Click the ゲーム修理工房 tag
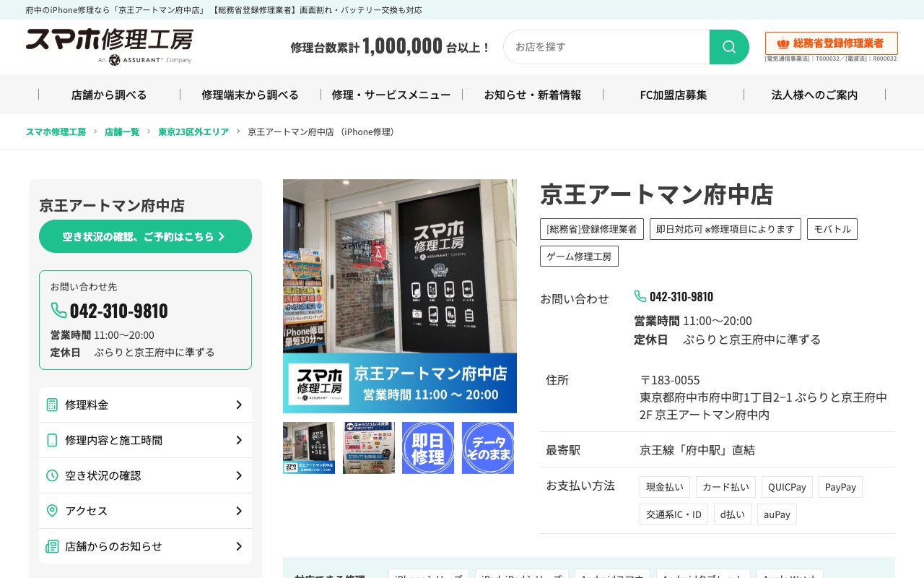924x578 pixels. [x=579, y=256]
